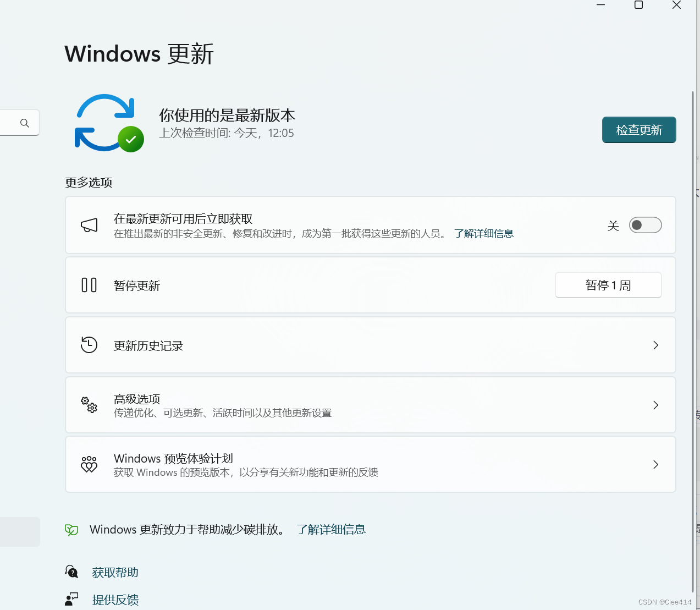Open 了解详细信息 link about update insiders
Viewport: 700px width, 610px height.
[x=484, y=233]
